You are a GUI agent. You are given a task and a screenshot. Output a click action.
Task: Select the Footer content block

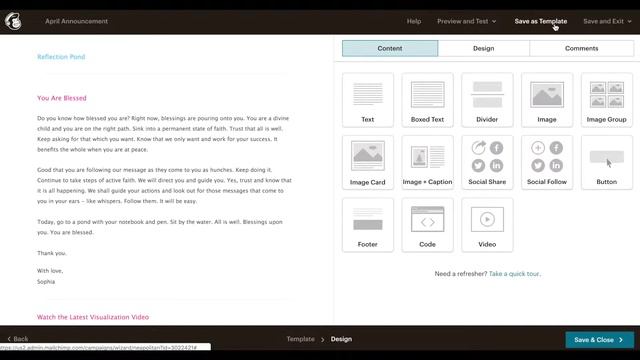tap(368, 225)
